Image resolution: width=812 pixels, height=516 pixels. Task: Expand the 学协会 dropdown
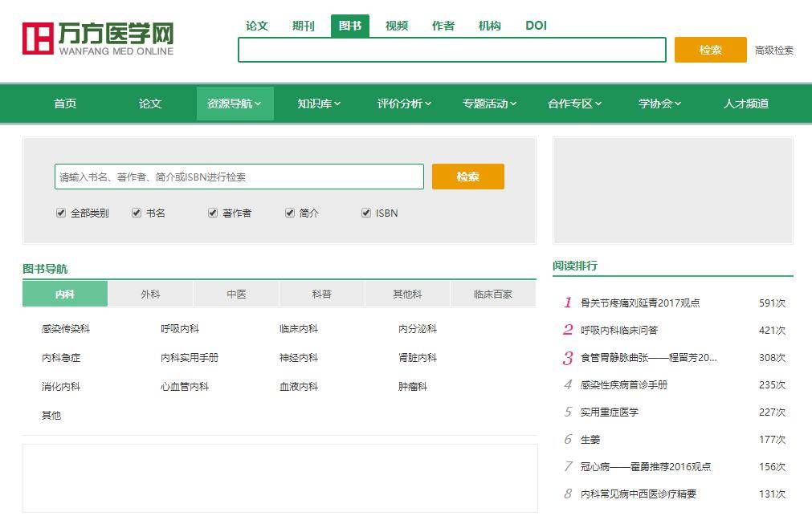coord(659,104)
